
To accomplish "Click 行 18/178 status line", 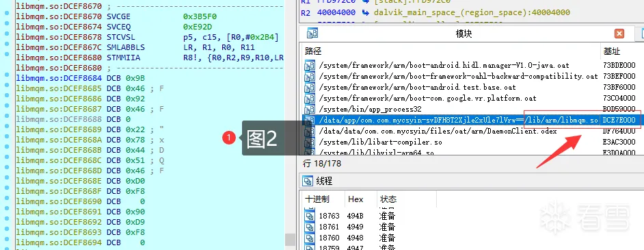I will point(321,164).
